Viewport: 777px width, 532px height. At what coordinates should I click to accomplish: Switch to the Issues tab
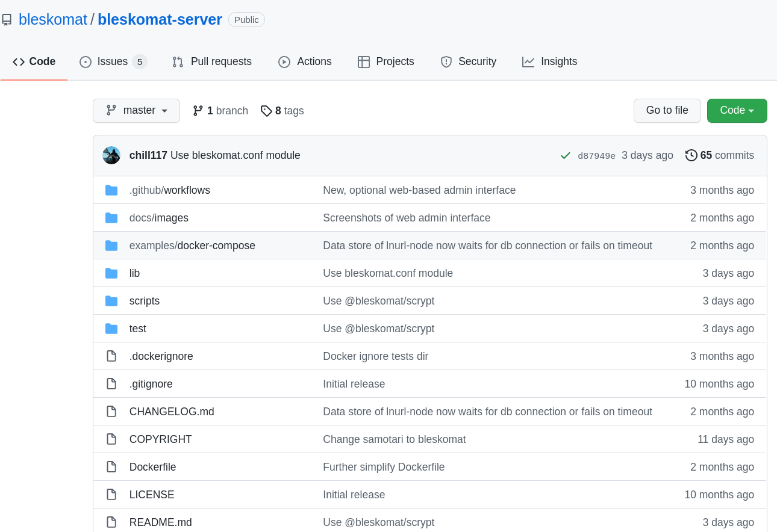[x=113, y=61]
